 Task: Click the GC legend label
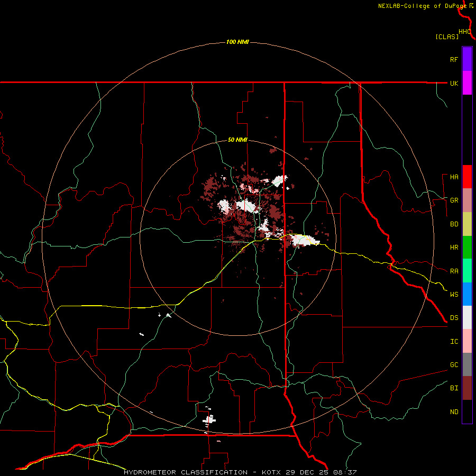[x=454, y=365]
